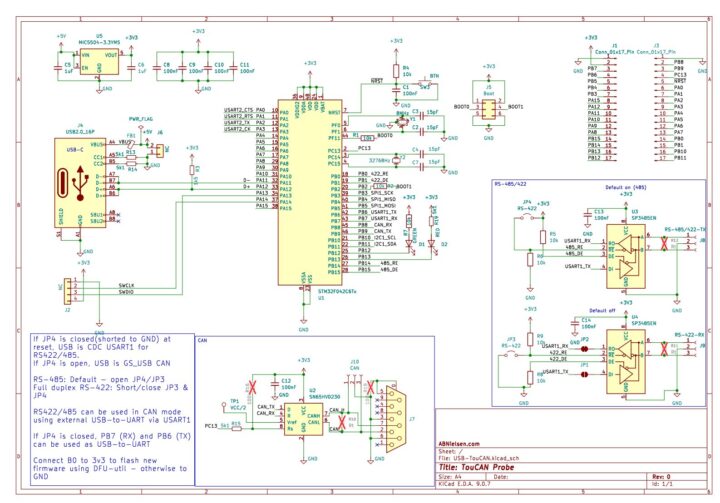Click the USB-C connector J4 symbol
Viewport: 720px width, 503px height.
[x=80, y=182]
